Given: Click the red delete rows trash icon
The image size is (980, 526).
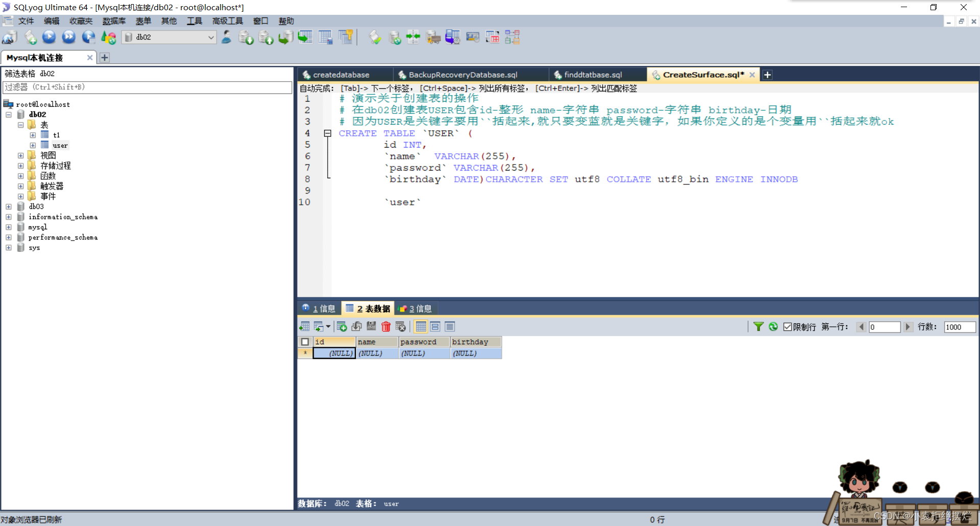Looking at the screenshot, I should click(x=386, y=327).
